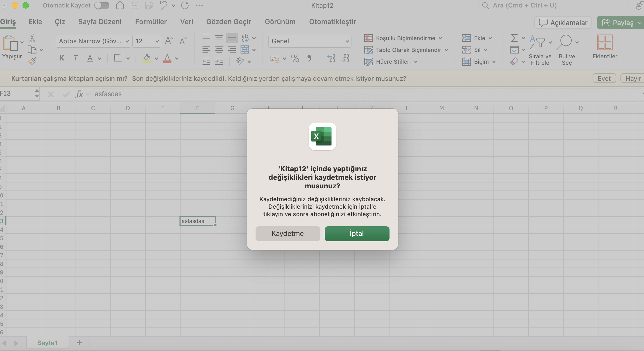Click the text orientation icon
This screenshot has height=351, width=644.
pyautogui.click(x=240, y=61)
